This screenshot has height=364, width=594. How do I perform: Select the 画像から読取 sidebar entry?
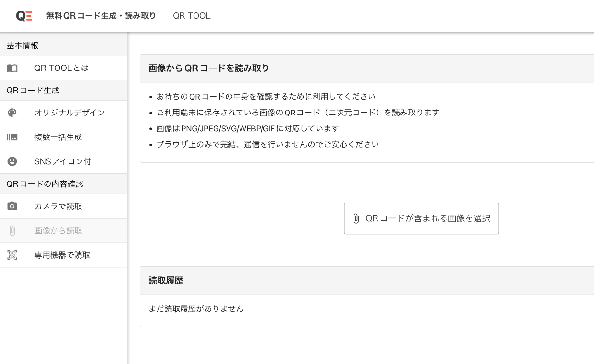point(58,231)
